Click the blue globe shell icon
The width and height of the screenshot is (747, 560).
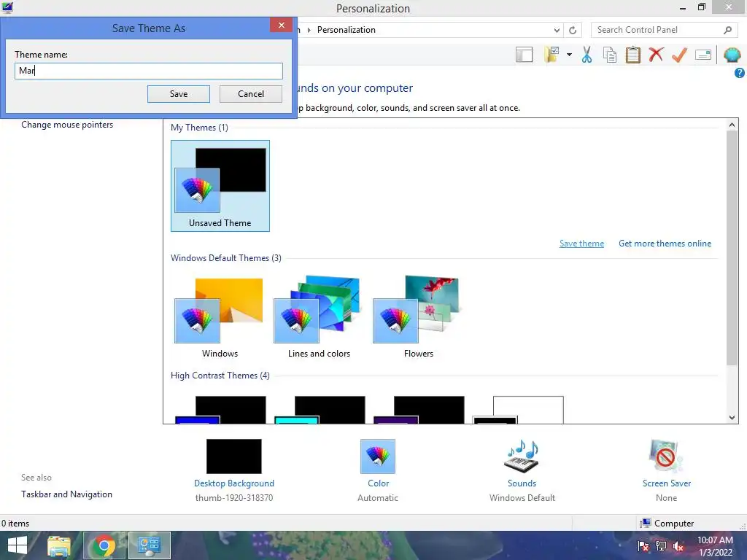tap(732, 55)
